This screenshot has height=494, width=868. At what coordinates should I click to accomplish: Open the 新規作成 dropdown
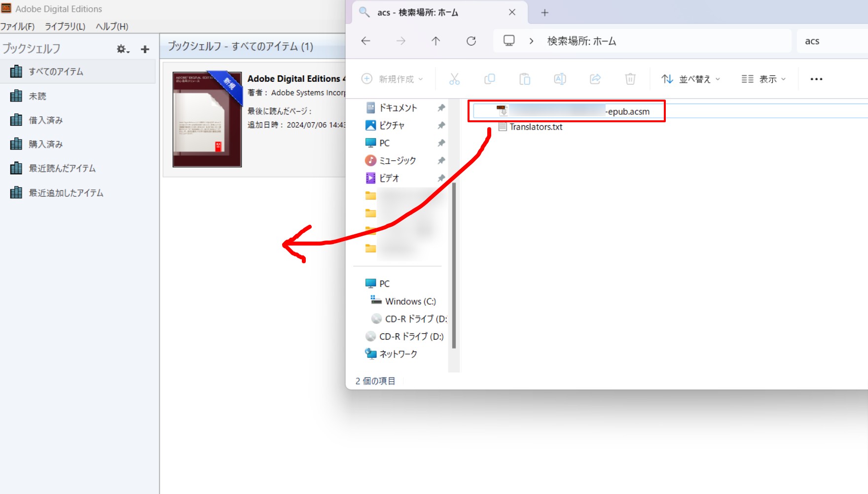click(393, 79)
